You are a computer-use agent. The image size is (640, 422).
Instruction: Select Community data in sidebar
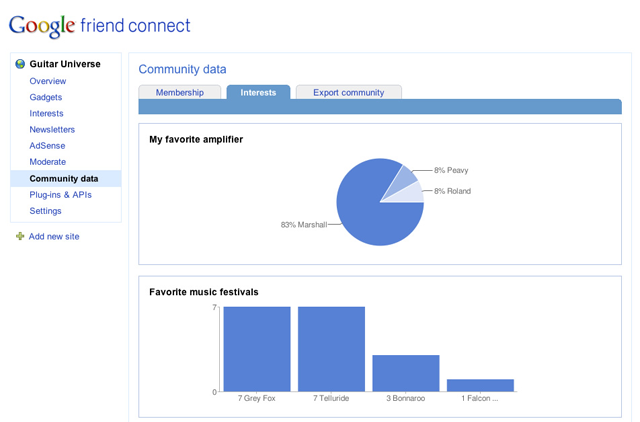tap(64, 178)
